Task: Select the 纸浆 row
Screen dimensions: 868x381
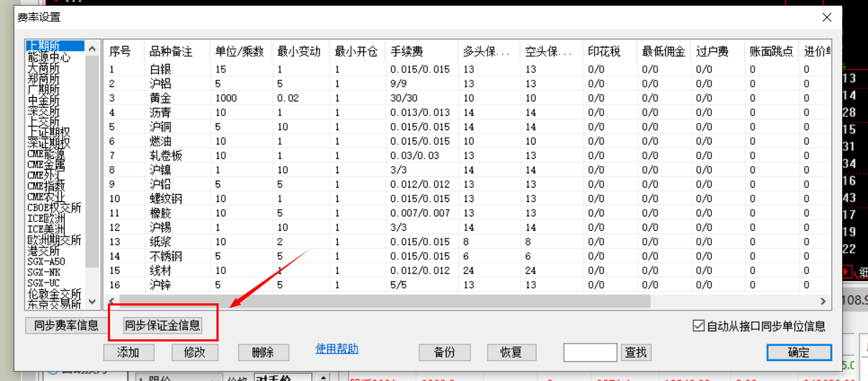Action: [x=467, y=242]
